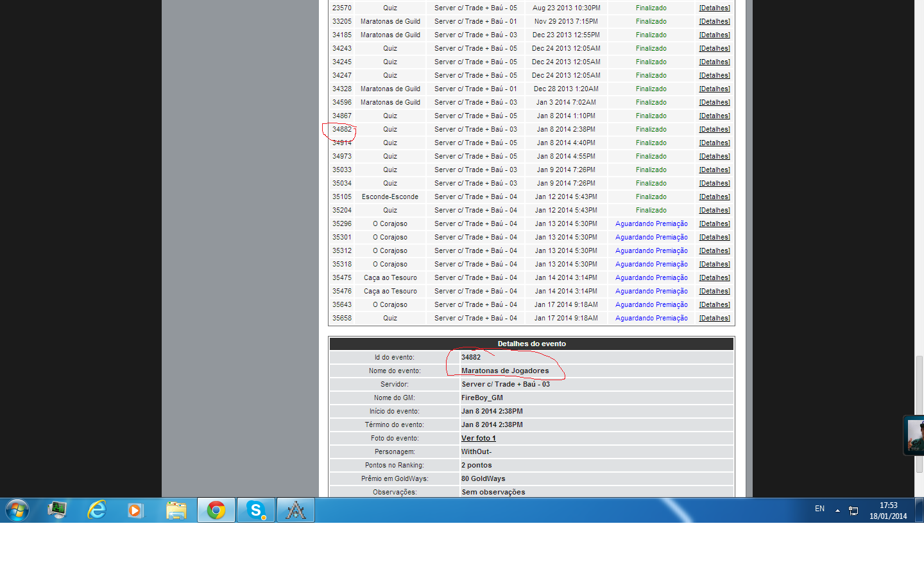Open the file explorer folder icon
The width and height of the screenshot is (924, 578).
pos(176,510)
